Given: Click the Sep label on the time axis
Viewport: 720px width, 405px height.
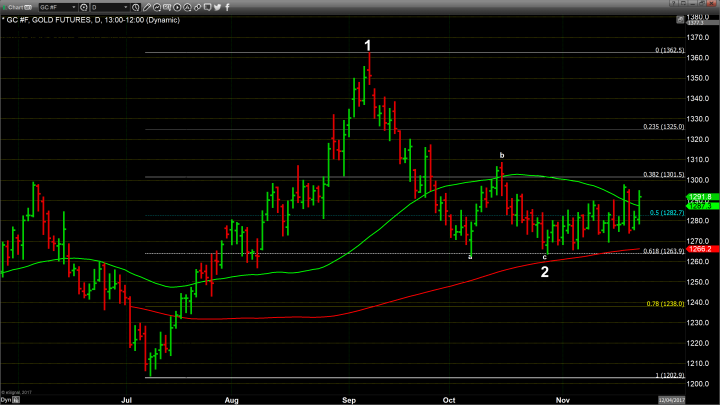Looking at the screenshot, I should pos(349,400).
